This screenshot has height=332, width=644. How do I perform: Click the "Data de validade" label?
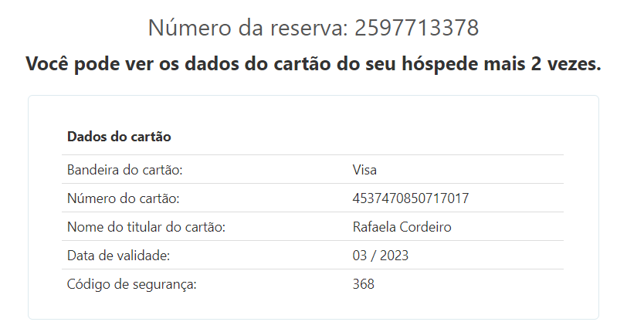118,256
